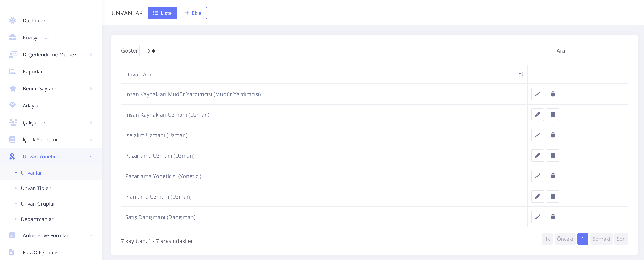The height and width of the screenshot is (260, 644).
Task: Sort table by Unvan Adı arrows
Action: (x=521, y=75)
